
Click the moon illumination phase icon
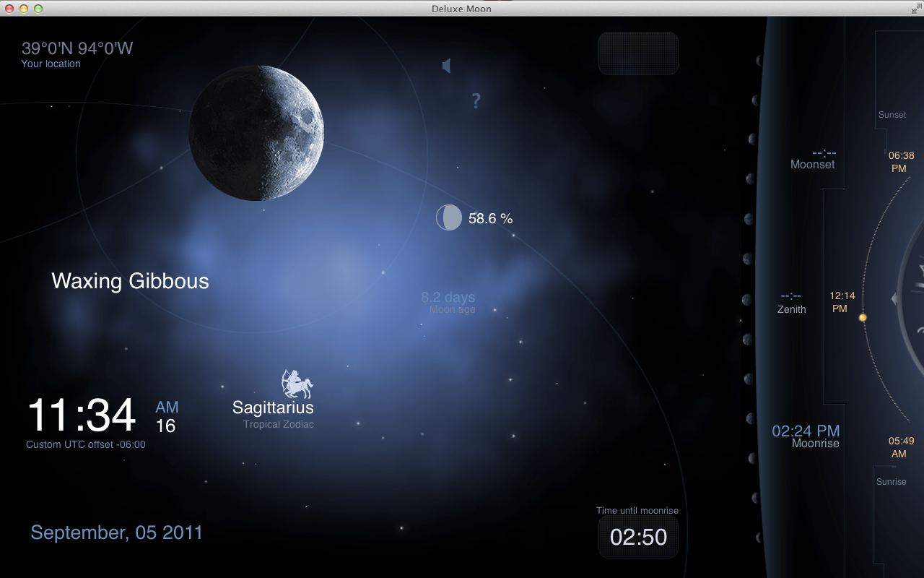(x=449, y=217)
